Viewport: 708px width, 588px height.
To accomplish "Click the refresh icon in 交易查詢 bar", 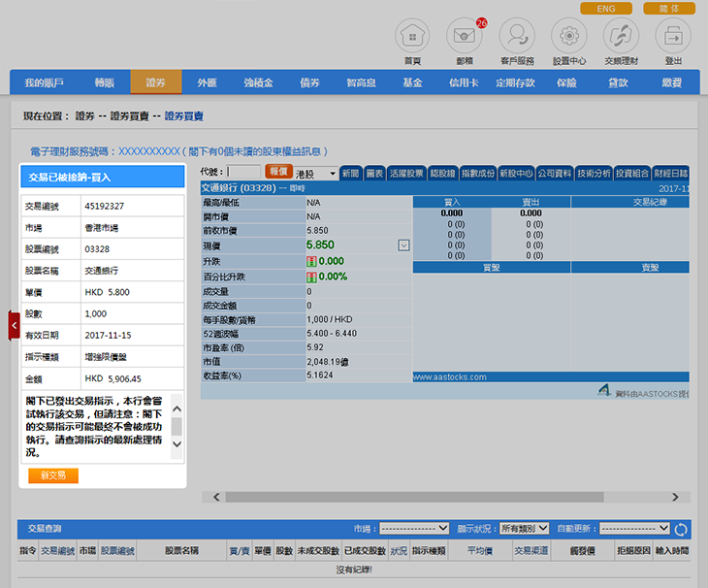I will click(x=681, y=529).
